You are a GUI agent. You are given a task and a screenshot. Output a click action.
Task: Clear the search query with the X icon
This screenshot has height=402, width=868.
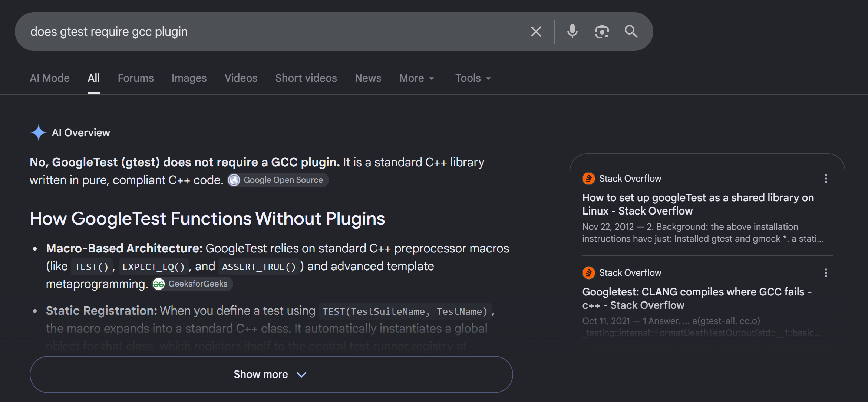[536, 32]
